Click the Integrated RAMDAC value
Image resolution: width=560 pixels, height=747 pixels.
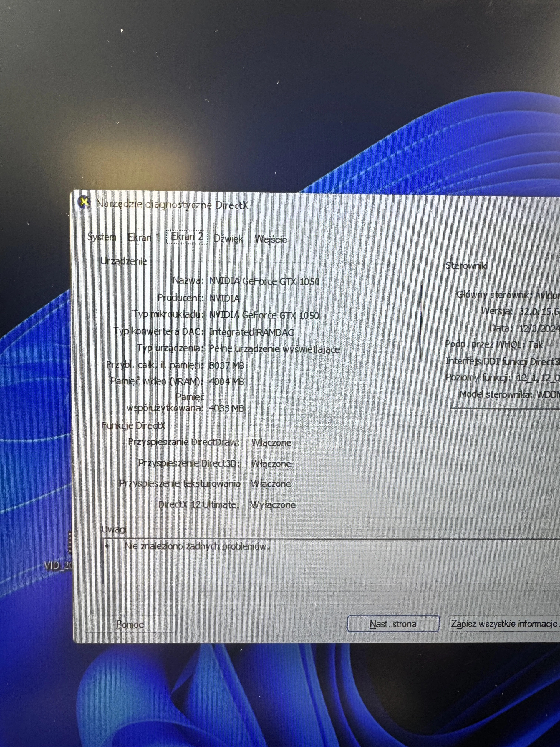(251, 332)
